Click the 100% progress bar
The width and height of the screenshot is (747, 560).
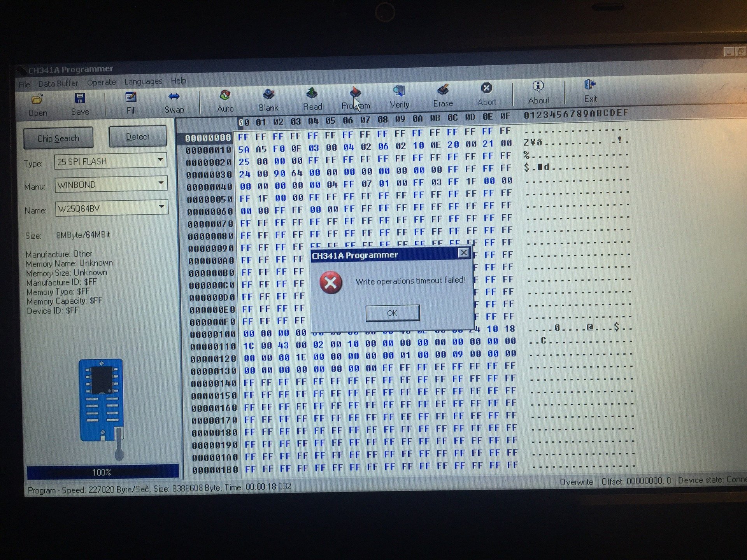[103, 472]
